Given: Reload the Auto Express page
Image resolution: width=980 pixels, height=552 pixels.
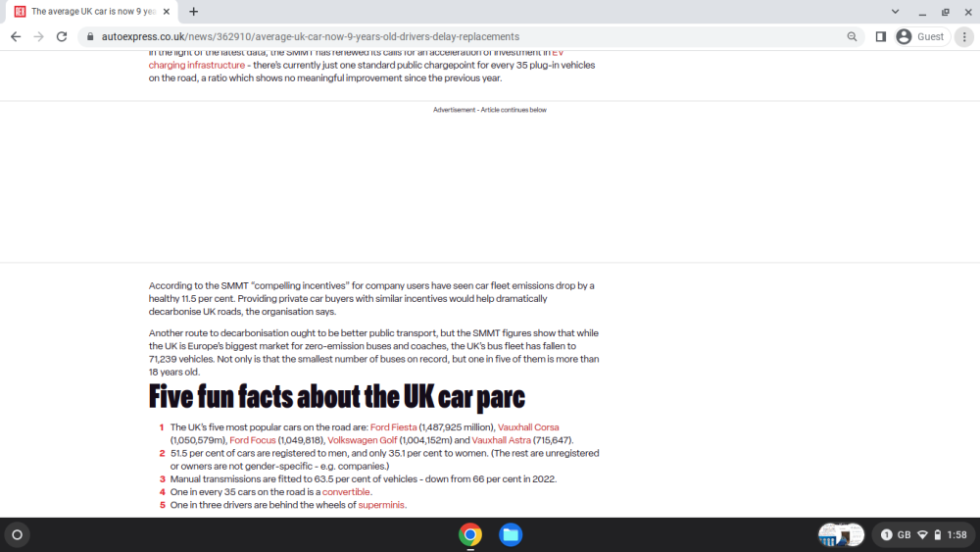Looking at the screenshot, I should (61, 37).
